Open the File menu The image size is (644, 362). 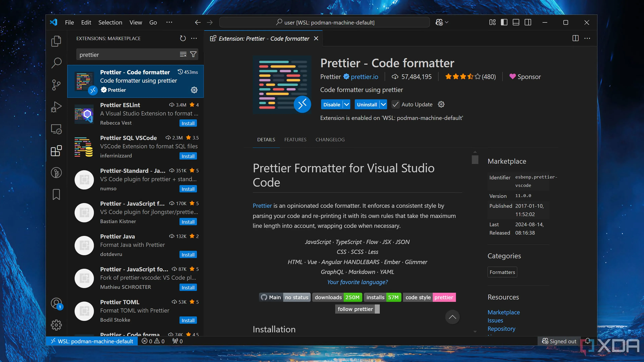69,22
